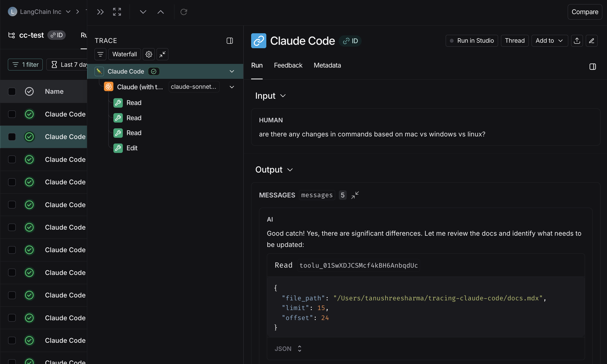This screenshot has width=607, height=364.
Task: Refresh the trace view
Action: click(x=184, y=12)
